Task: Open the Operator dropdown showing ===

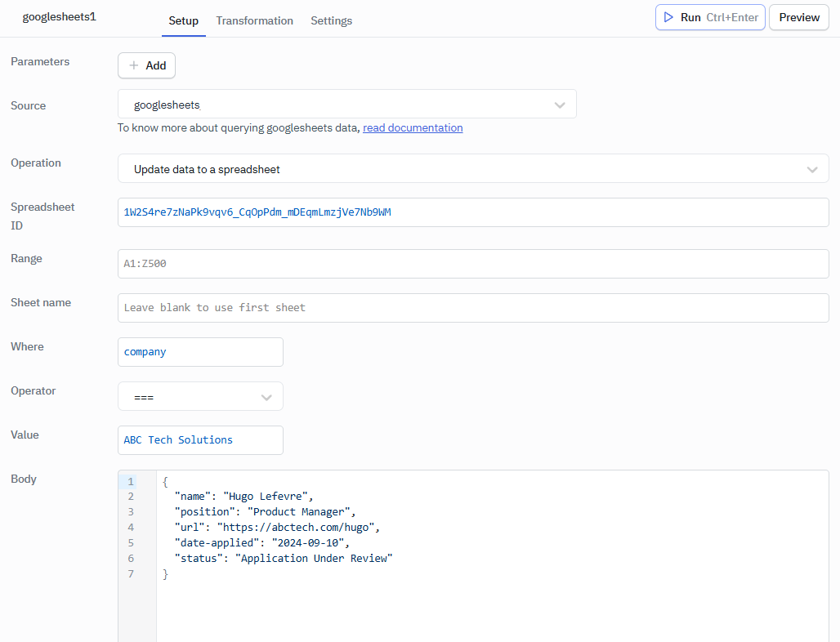Action: pyautogui.click(x=200, y=396)
